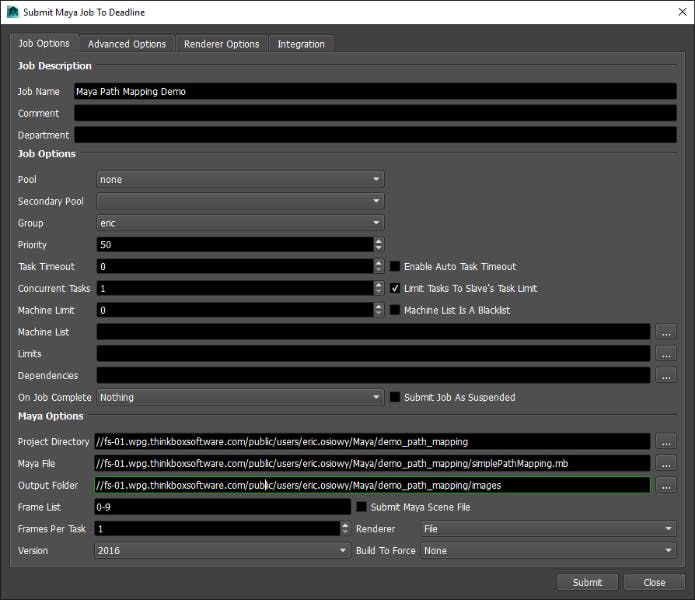This screenshot has width=695, height=600.
Task: Click the Maya app icon in title bar
Action: (13, 12)
